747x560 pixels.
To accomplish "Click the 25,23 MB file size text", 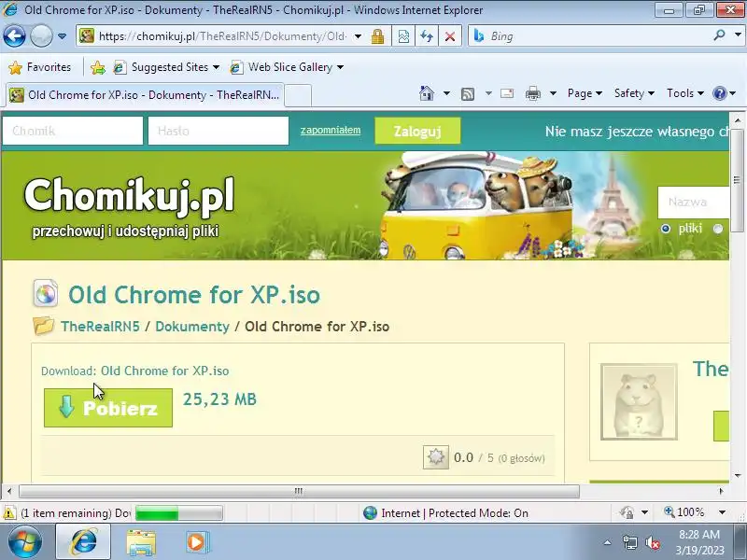I will 219,399.
